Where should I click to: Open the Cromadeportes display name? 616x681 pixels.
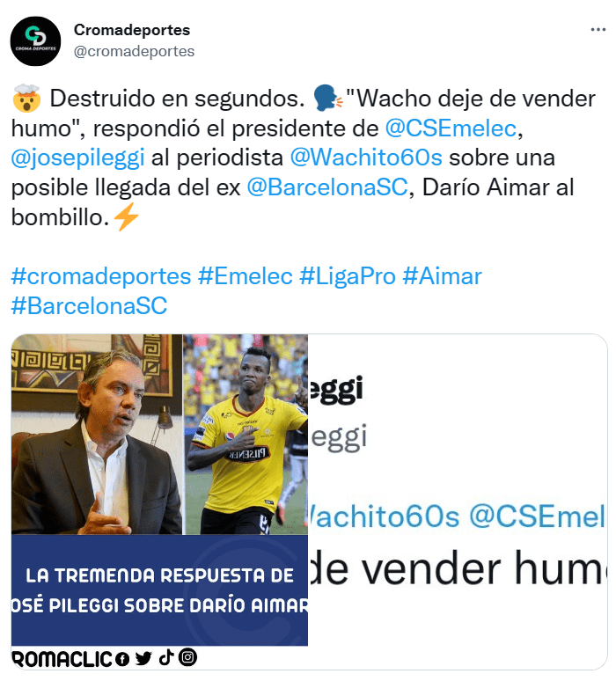[132, 30]
